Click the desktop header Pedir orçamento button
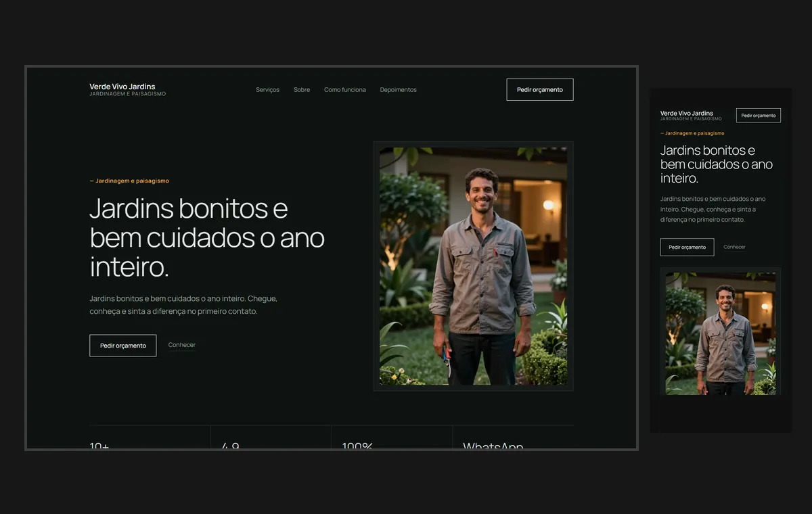The width and height of the screenshot is (812, 514). click(x=540, y=90)
